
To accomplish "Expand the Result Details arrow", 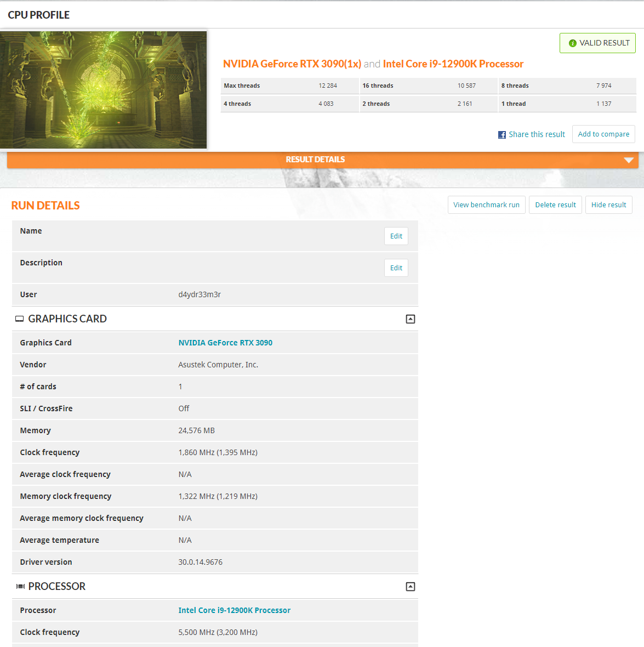I will pyautogui.click(x=628, y=160).
